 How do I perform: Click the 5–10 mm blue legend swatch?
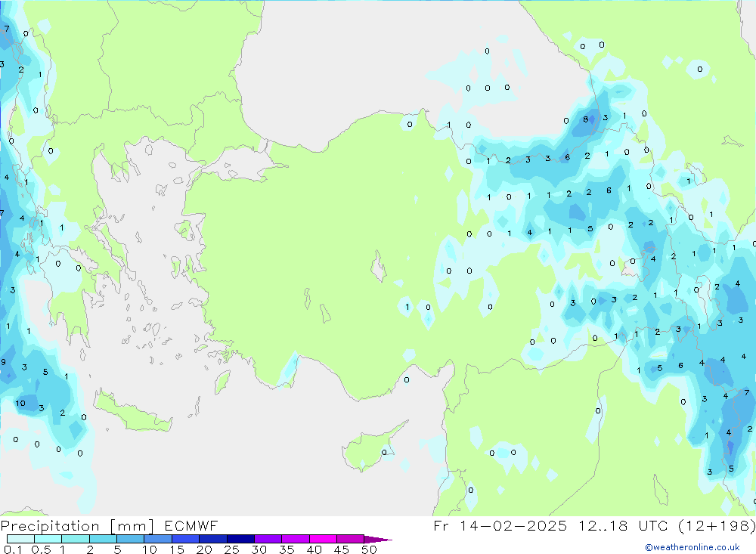coord(131,539)
